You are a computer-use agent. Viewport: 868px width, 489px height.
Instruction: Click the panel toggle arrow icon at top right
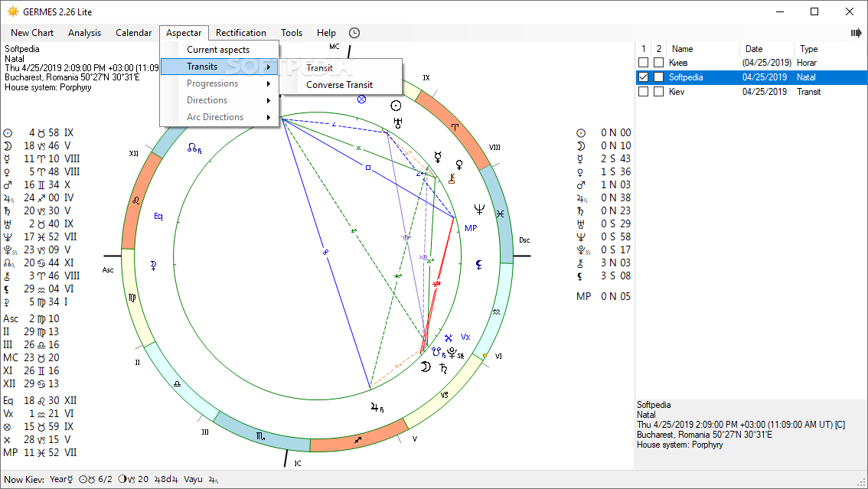(x=856, y=33)
